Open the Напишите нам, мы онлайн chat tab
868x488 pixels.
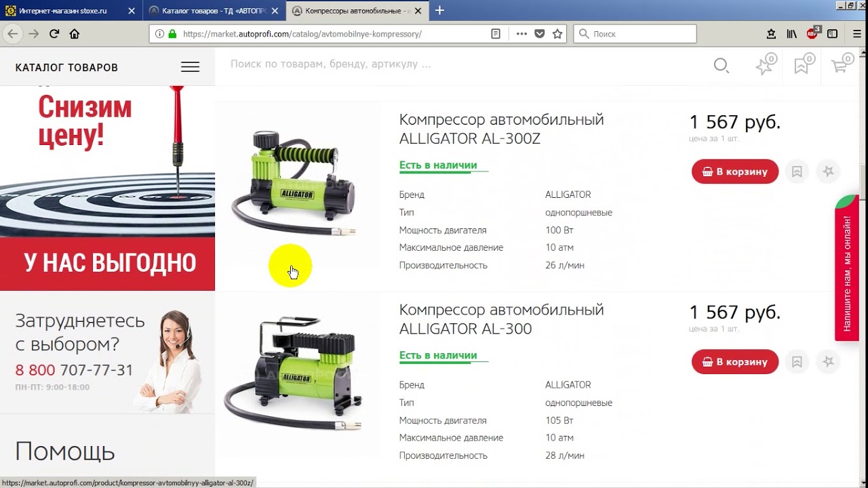tap(847, 268)
